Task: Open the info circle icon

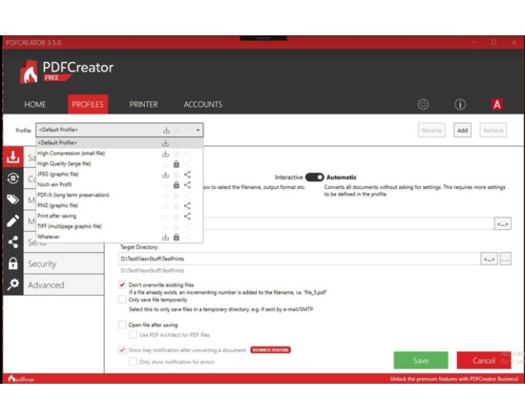Action: [460, 104]
